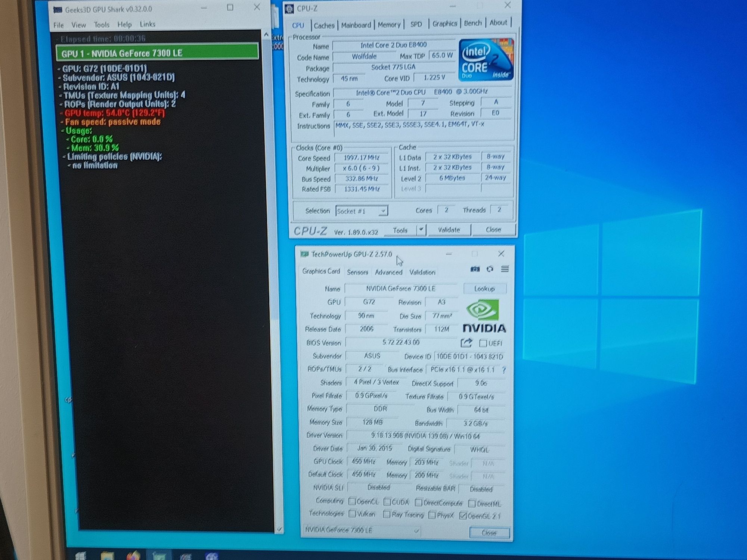Toggle the UEFI checkbox in GPU-Z
This screenshot has width=747, height=560.
(483, 343)
